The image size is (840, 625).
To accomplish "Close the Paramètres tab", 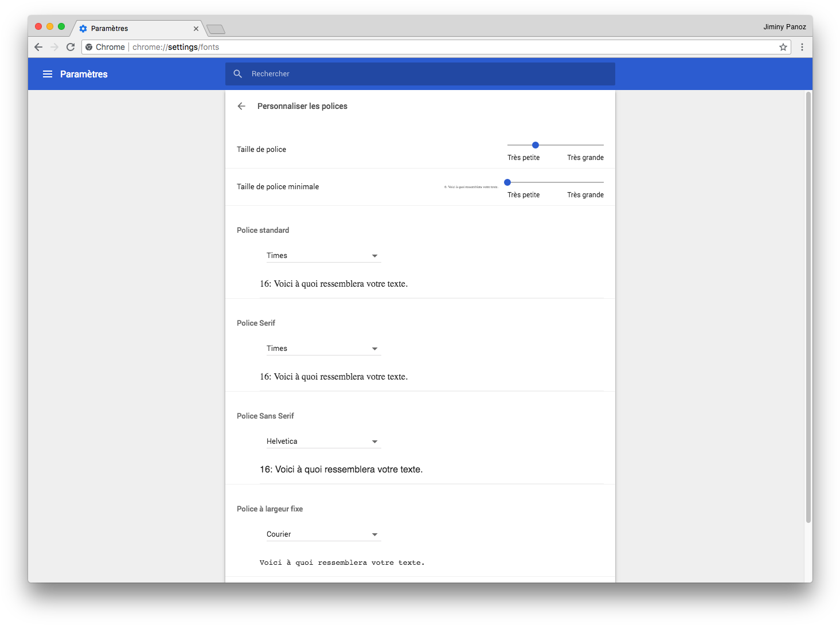I will tap(196, 28).
